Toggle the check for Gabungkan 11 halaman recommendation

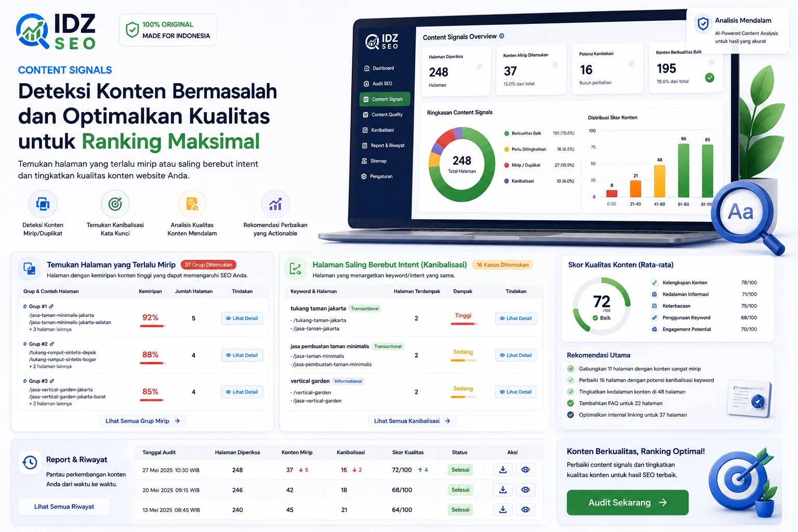[570, 369]
